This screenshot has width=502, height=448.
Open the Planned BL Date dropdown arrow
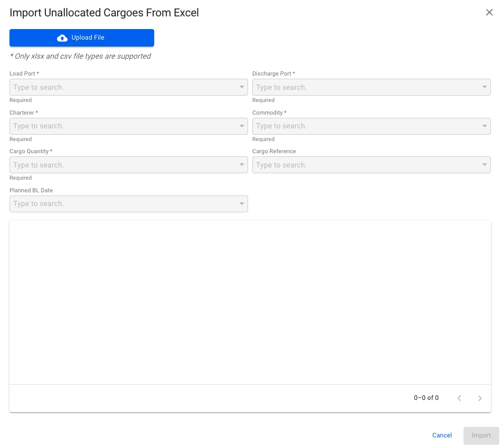coord(242,204)
